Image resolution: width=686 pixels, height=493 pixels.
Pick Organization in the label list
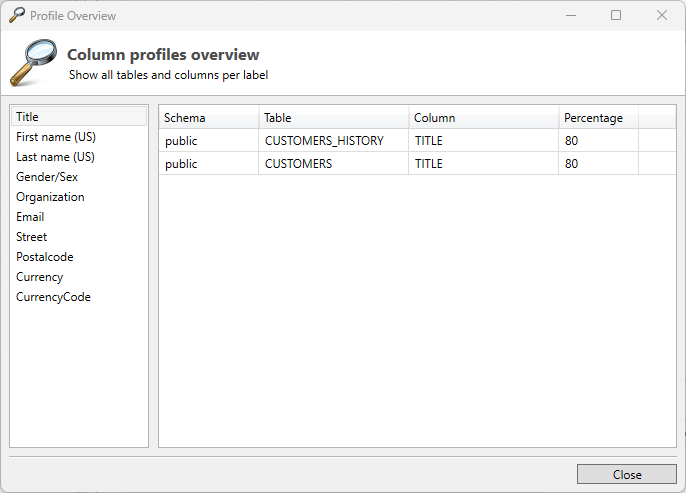click(50, 197)
